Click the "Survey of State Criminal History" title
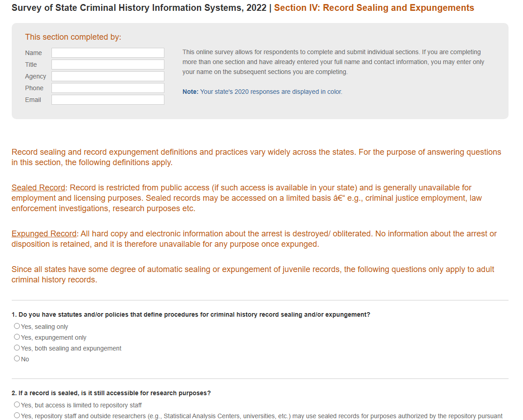This screenshot has width=523, height=420. pos(139,8)
